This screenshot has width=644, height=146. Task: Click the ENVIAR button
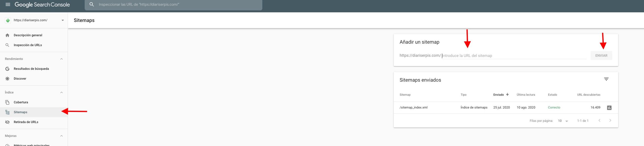click(601, 55)
